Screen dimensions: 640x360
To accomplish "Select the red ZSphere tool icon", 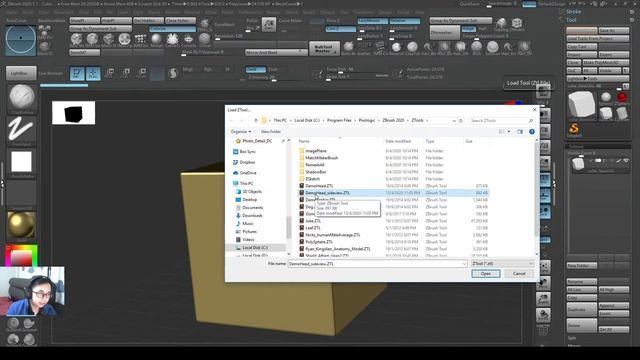I will [x=622, y=98].
